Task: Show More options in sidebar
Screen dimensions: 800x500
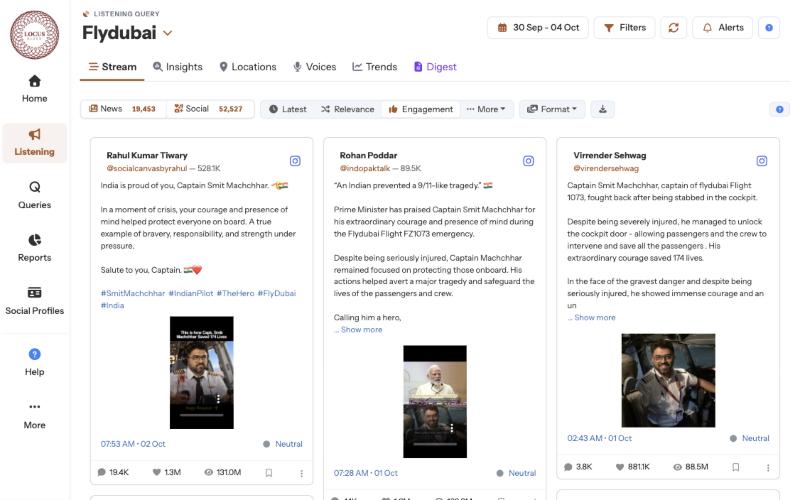Action: (34, 415)
